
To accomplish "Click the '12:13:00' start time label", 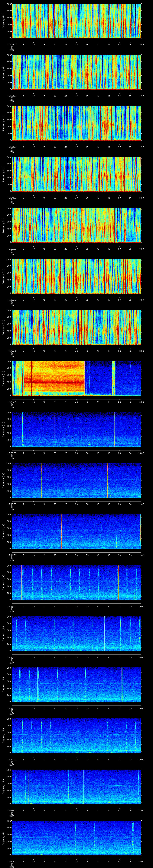I will pos(12,657).
